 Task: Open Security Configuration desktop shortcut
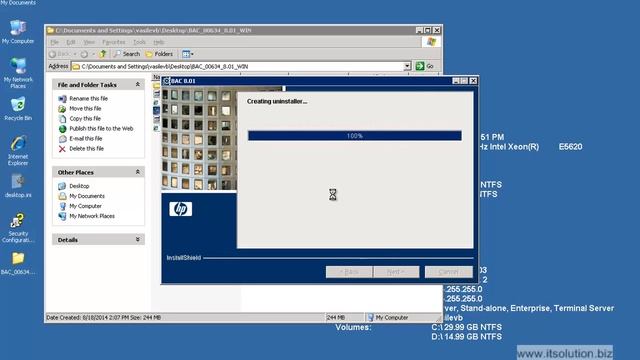pos(18,228)
